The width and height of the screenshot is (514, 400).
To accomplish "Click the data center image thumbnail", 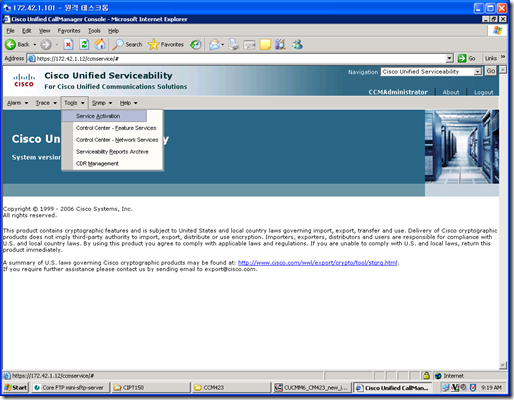I will click(462, 147).
